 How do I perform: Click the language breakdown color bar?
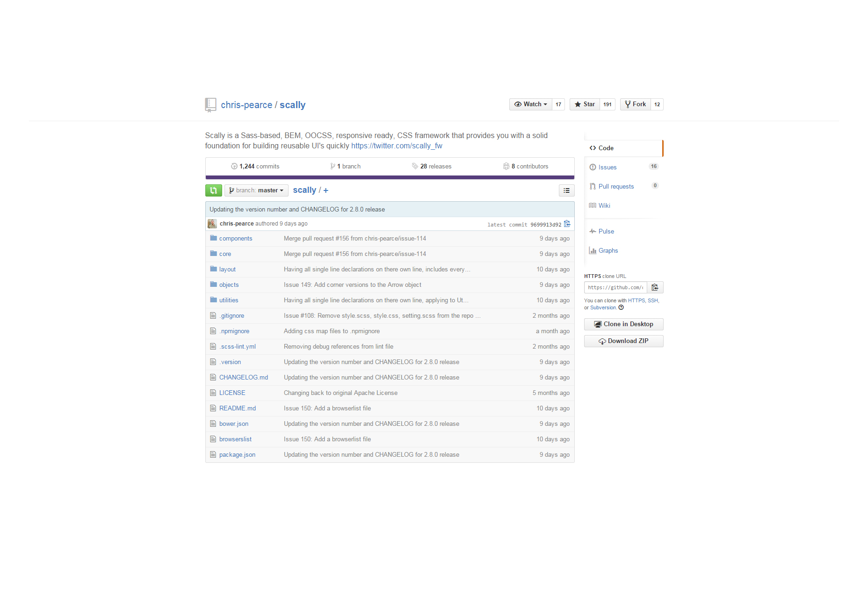pos(390,177)
